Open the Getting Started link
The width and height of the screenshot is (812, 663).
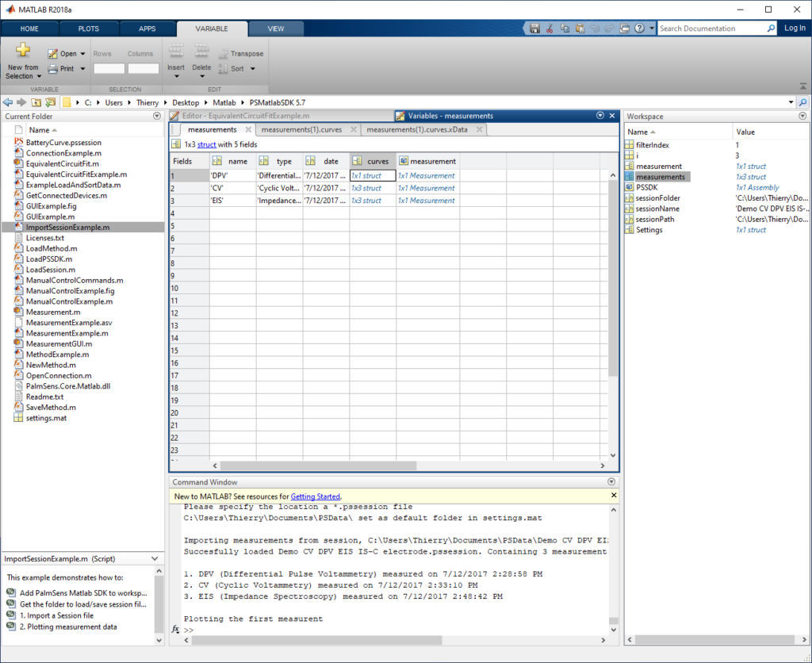pyautogui.click(x=313, y=495)
